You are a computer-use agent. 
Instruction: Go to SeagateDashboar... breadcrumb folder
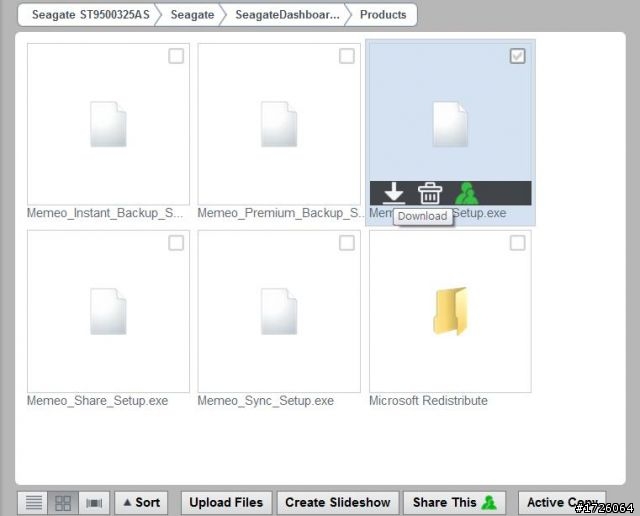pyautogui.click(x=287, y=15)
